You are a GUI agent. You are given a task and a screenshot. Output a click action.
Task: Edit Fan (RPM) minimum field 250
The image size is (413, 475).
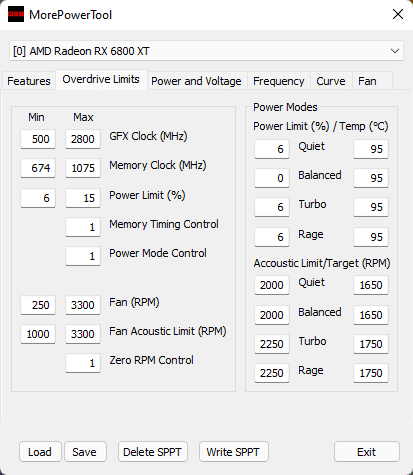pyautogui.click(x=38, y=305)
